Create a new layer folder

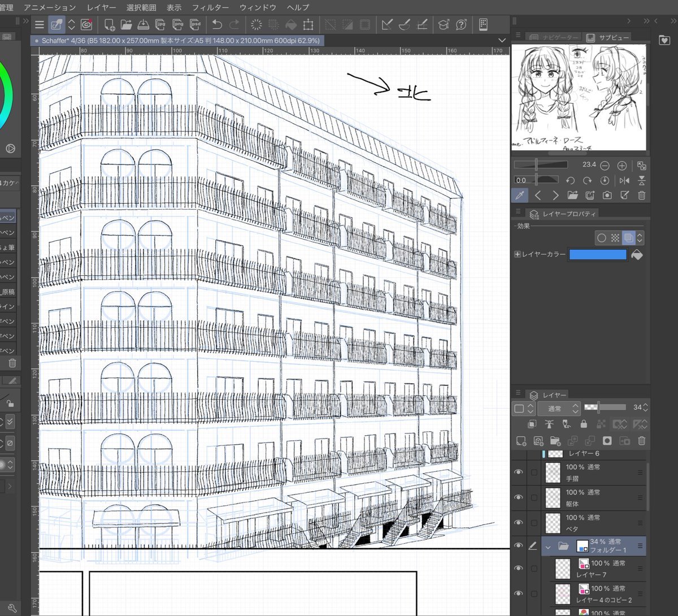[555, 441]
